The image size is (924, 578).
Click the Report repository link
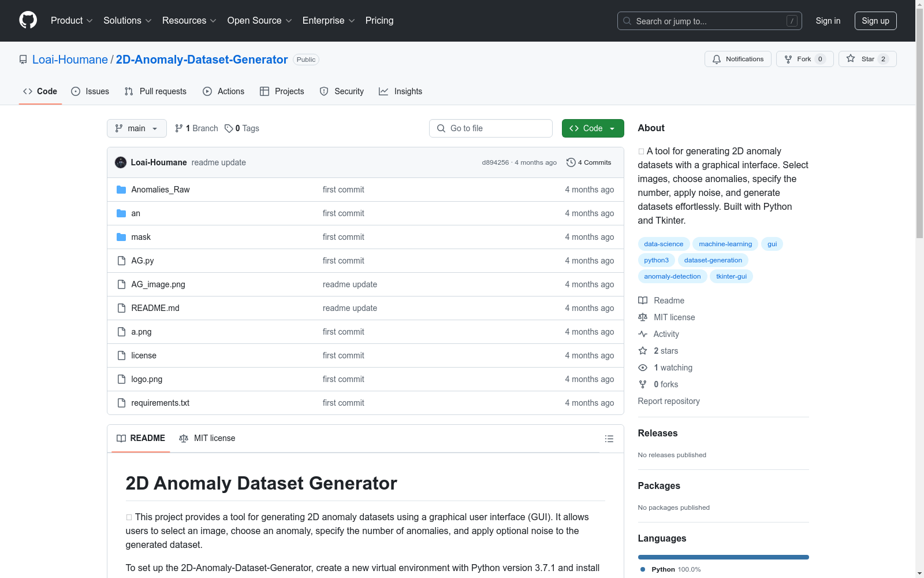(669, 401)
